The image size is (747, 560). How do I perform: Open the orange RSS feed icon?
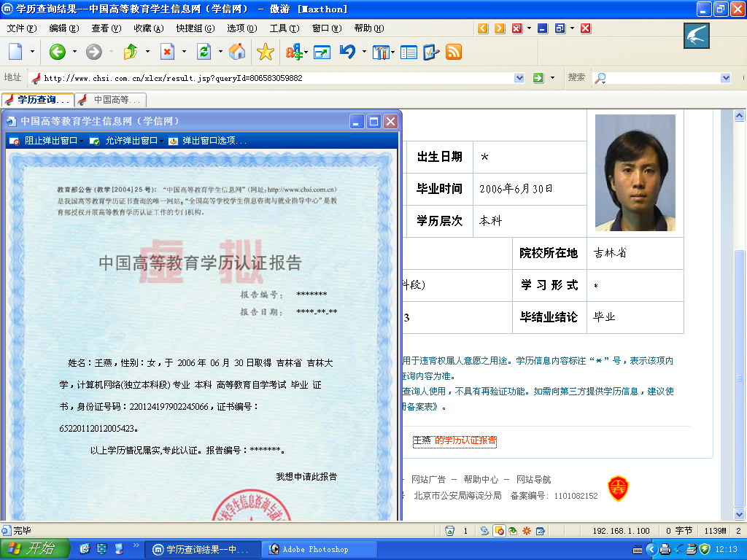tap(454, 52)
